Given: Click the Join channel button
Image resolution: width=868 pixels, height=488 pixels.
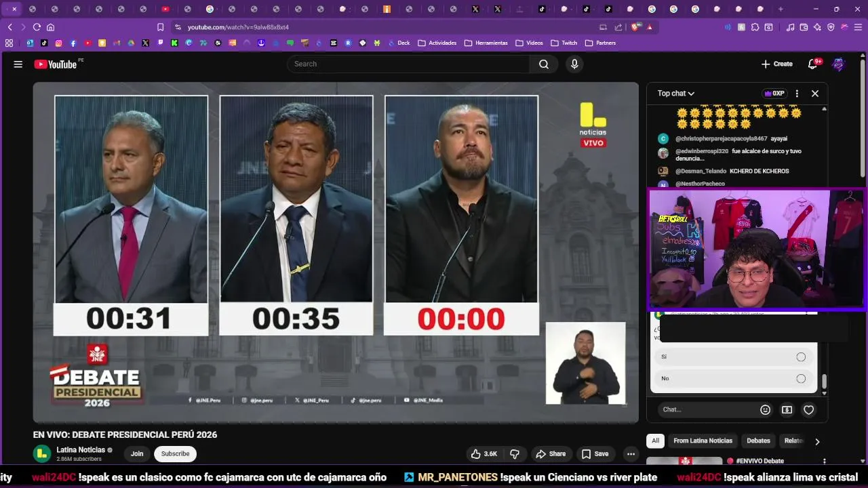Looking at the screenshot, I should pyautogui.click(x=137, y=453).
